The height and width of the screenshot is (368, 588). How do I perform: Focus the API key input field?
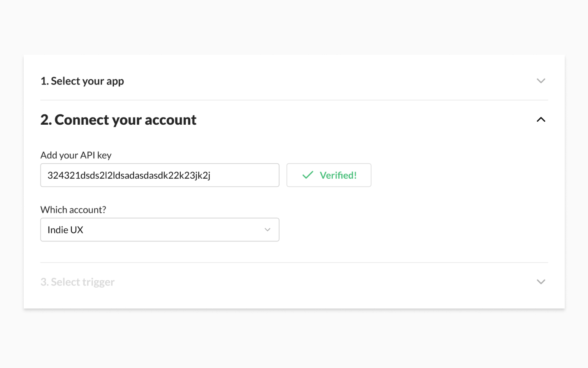coord(160,175)
